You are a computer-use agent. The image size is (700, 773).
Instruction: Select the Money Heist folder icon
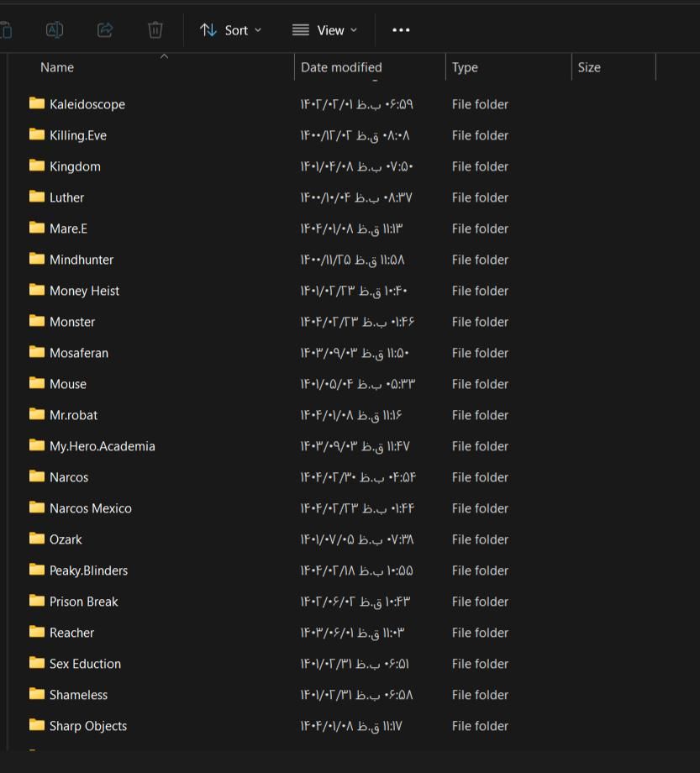37,289
